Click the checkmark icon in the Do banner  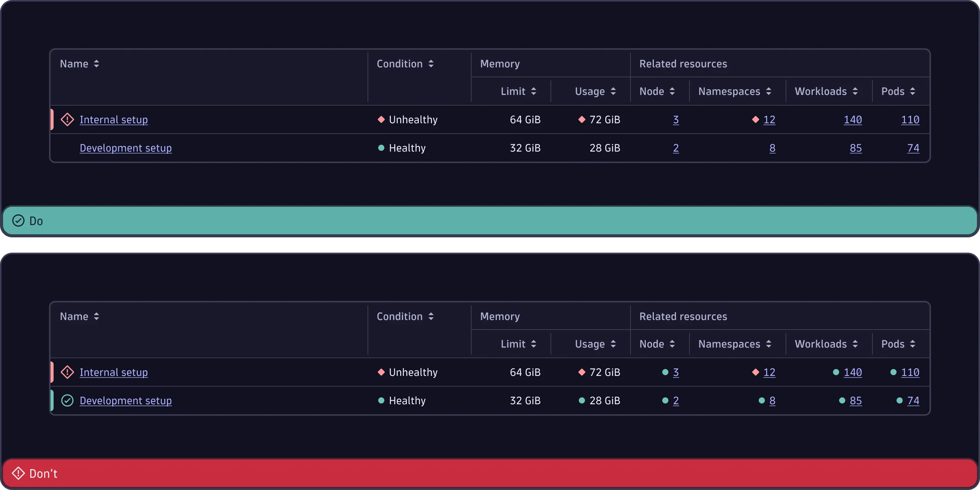pyautogui.click(x=18, y=220)
